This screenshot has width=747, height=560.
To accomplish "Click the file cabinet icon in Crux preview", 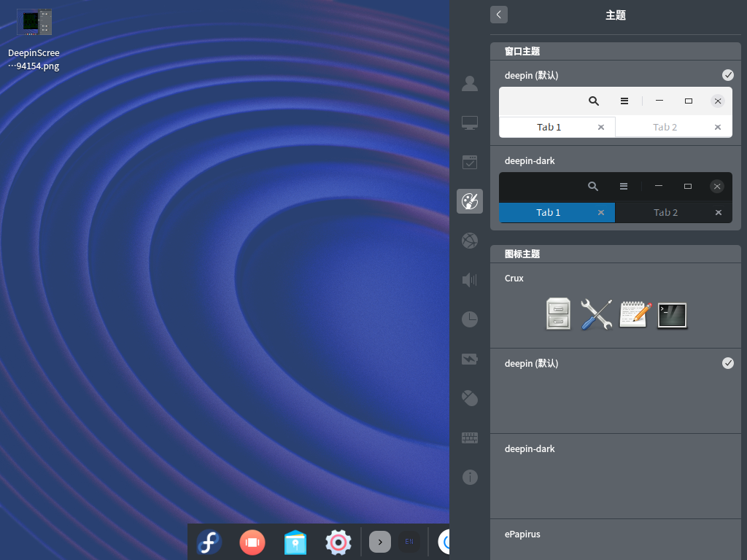I will (x=558, y=314).
